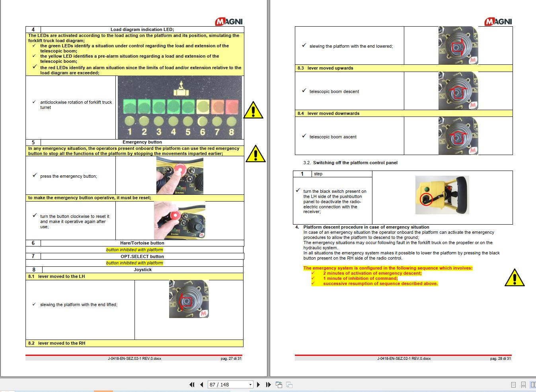Click 'button inhibited with platform' under OPT.SELECT

tap(134, 263)
